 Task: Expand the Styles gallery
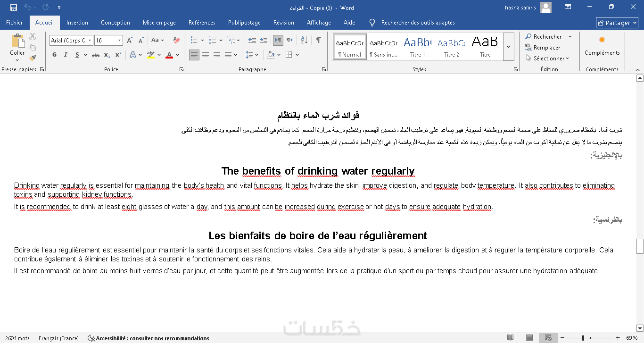(508, 47)
